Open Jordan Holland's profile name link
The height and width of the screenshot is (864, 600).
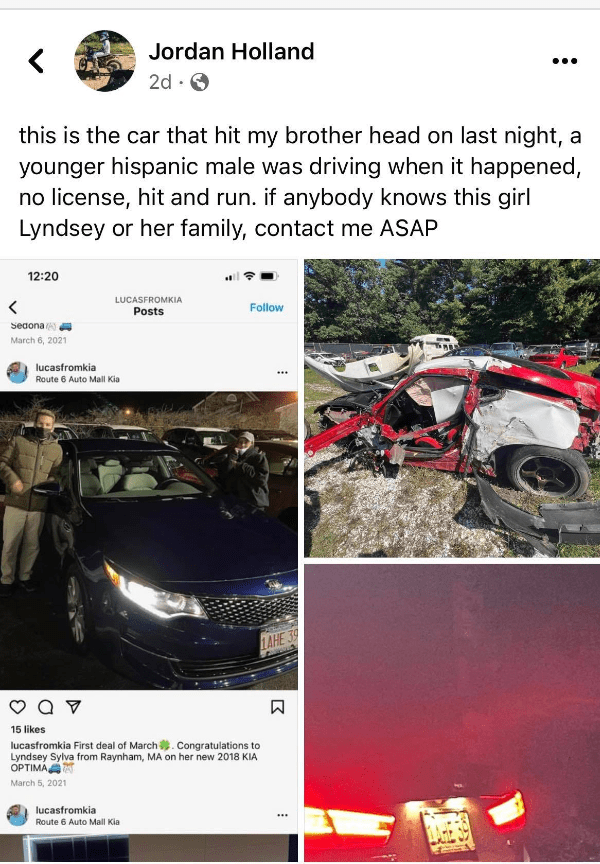(x=231, y=51)
